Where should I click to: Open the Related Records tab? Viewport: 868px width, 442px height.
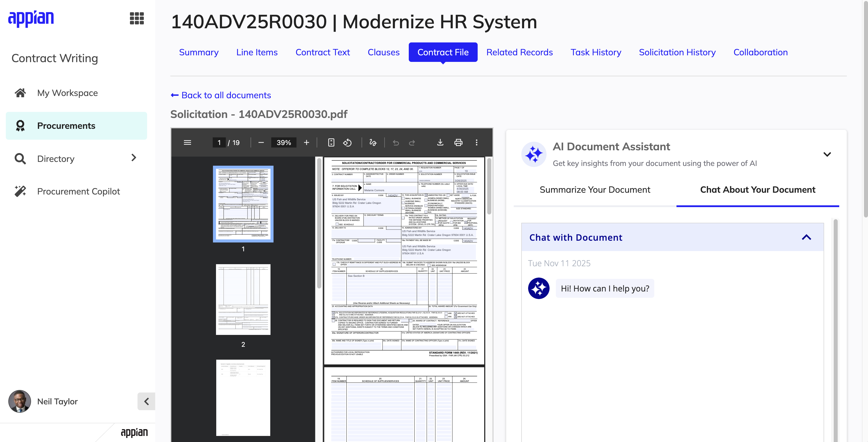click(x=519, y=52)
